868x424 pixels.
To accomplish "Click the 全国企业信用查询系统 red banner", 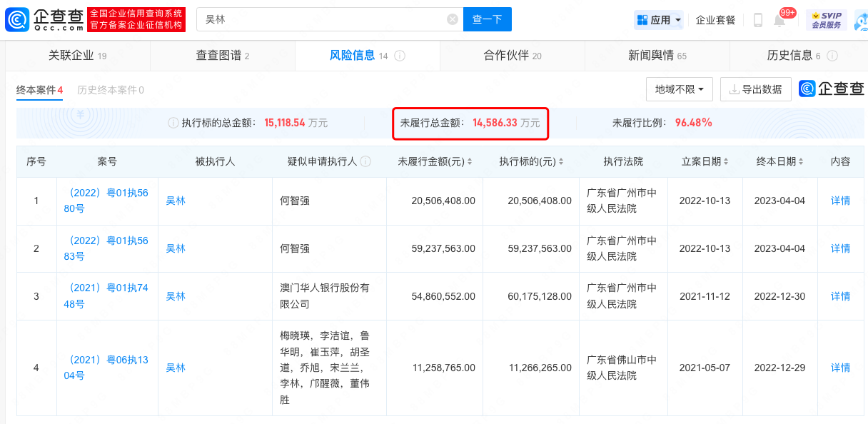I will 136,20.
